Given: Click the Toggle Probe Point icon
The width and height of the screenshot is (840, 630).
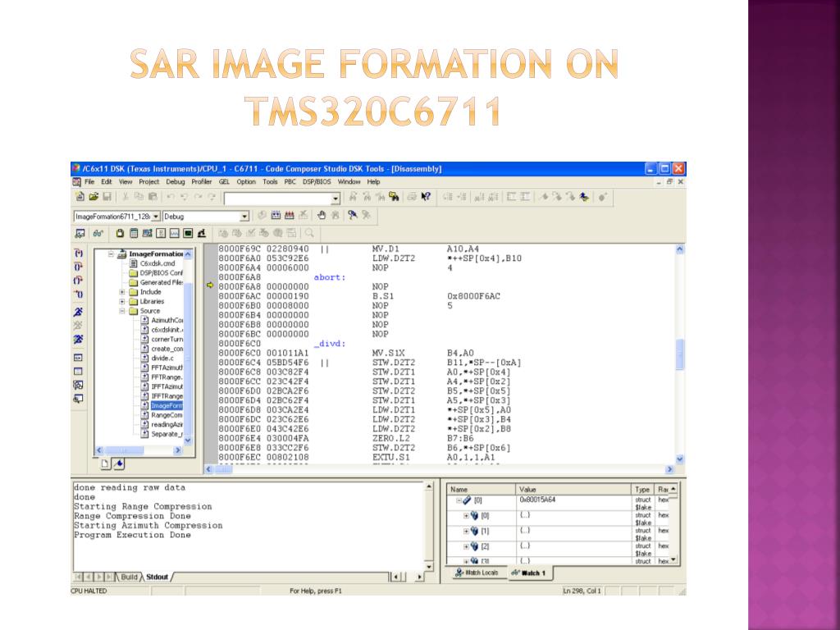Looking at the screenshot, I should point(352,216).
